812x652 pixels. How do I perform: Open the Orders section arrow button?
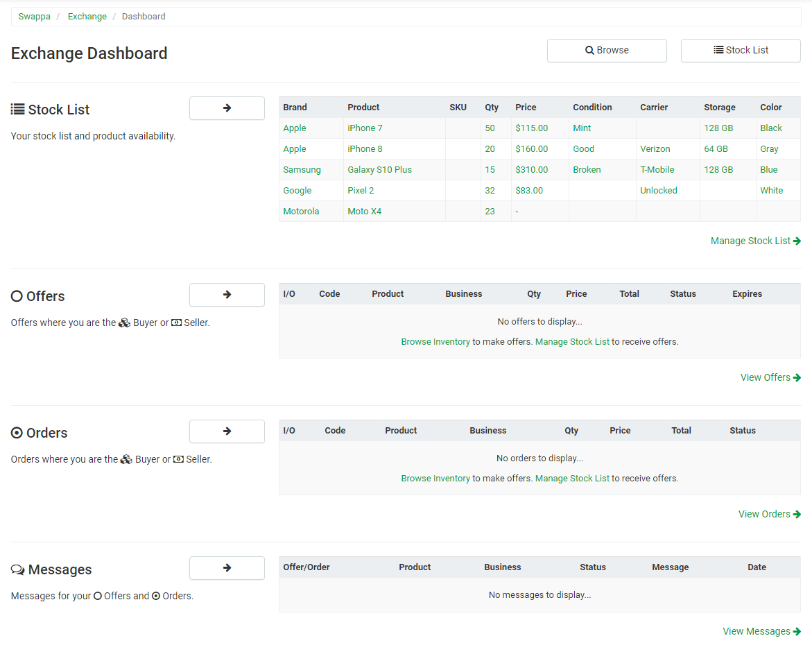pos(227,431)
